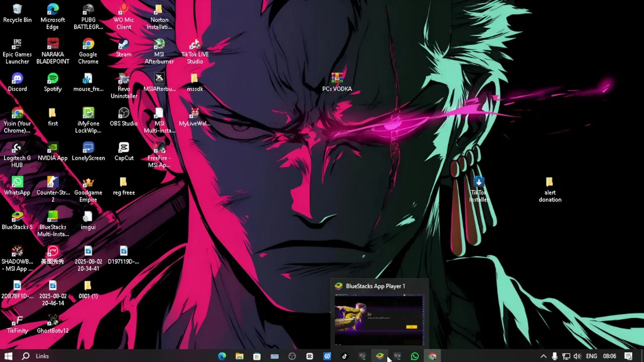Select file 2025-08-02 20-34-41

coord(88,259)
